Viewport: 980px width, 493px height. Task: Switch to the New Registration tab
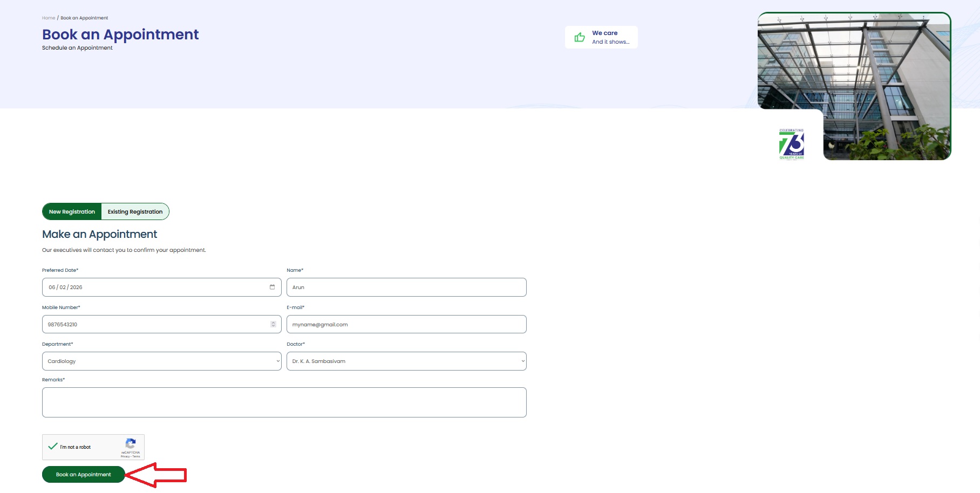tap(72, 212)
